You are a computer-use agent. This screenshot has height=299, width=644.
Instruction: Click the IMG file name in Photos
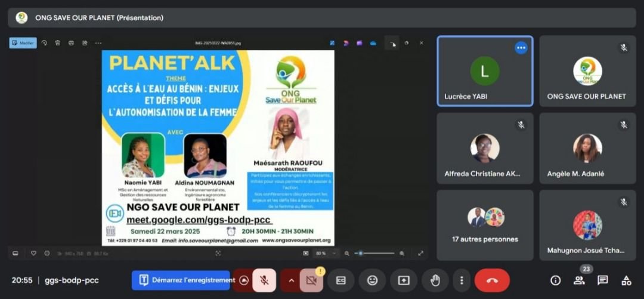tap(218, 43)
